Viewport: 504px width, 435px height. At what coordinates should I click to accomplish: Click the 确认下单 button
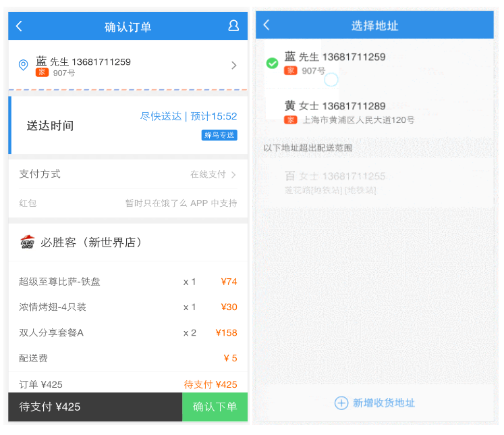point(215,407)
